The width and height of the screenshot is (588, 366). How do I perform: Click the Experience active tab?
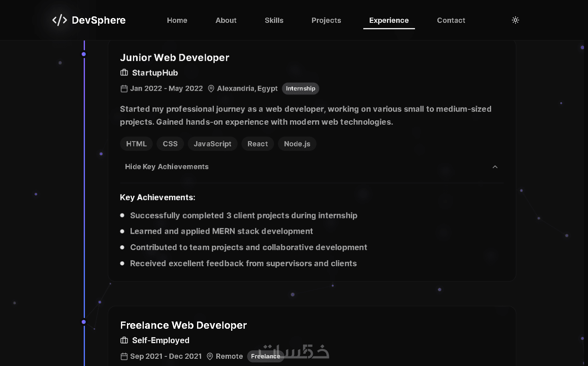(x=389, y=20)
